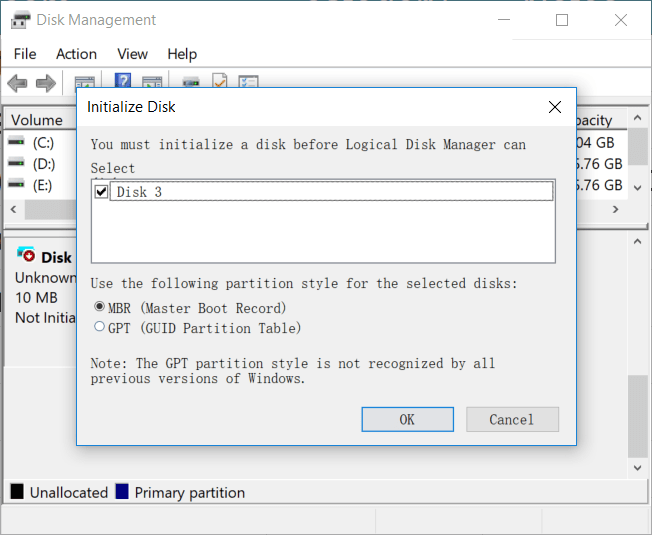Select the (C:) volume drive icon
The width and height of the screenshot is (652, 535).
tap(16, 141)
